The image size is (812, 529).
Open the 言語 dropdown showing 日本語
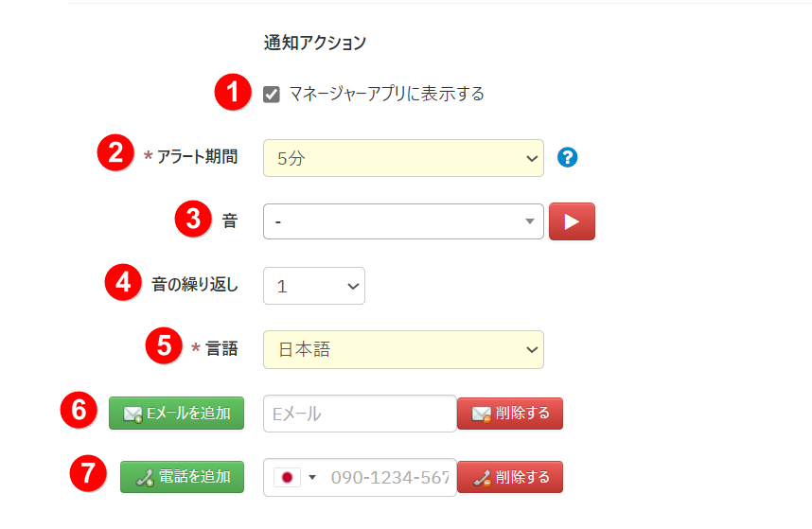403,349
